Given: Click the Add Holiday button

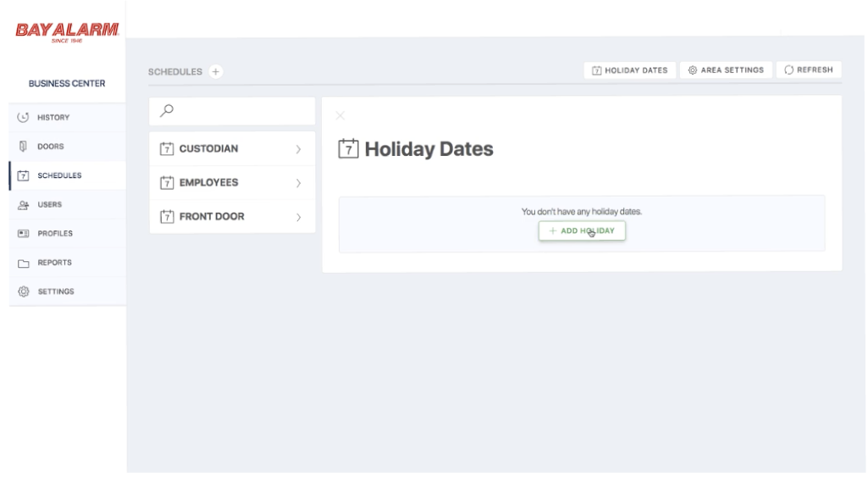Looking at the screenshot, I should click(x=582, y=231).
